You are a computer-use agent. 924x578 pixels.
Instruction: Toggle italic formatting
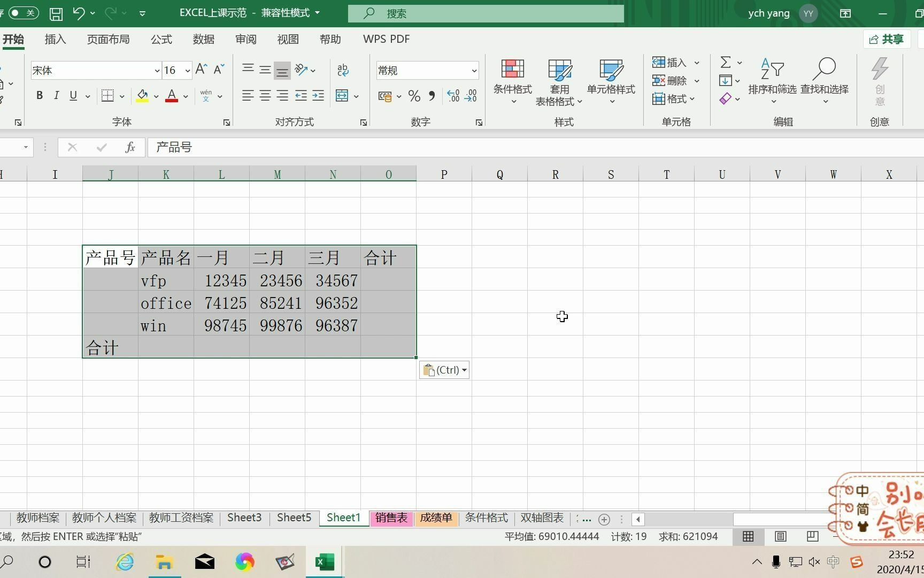(x=56, y=95)
